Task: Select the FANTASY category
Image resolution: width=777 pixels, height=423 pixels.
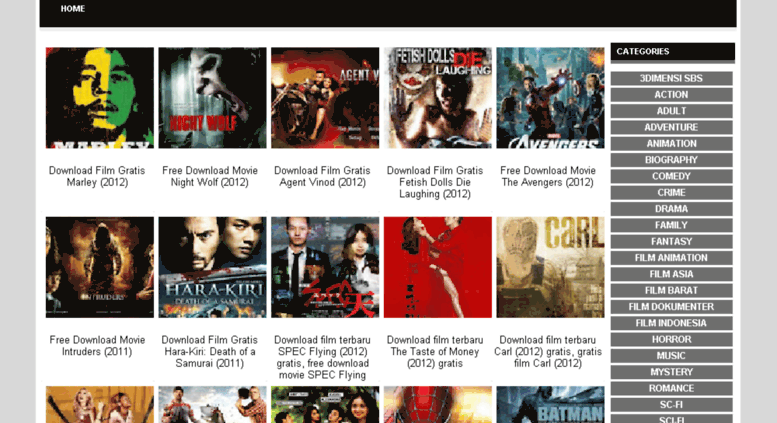Action: 671,242
